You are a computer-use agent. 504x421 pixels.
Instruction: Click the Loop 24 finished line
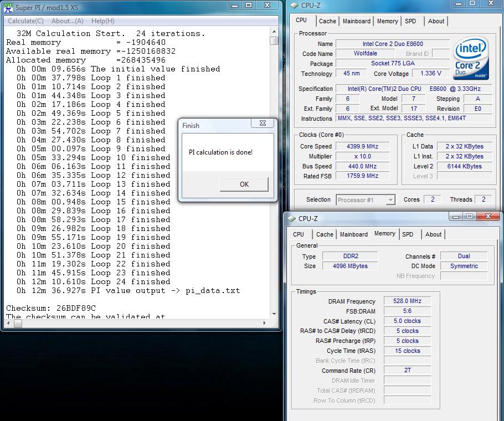[x=93, y=281]
